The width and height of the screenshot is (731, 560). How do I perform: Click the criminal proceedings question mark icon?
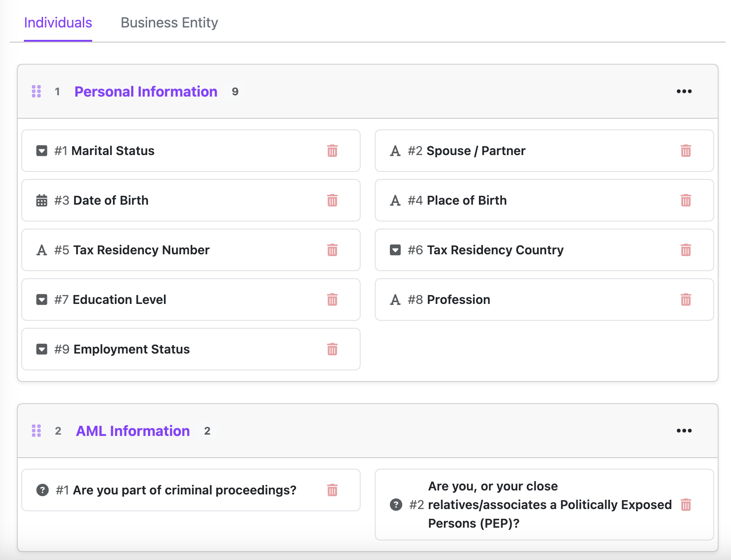43,490
